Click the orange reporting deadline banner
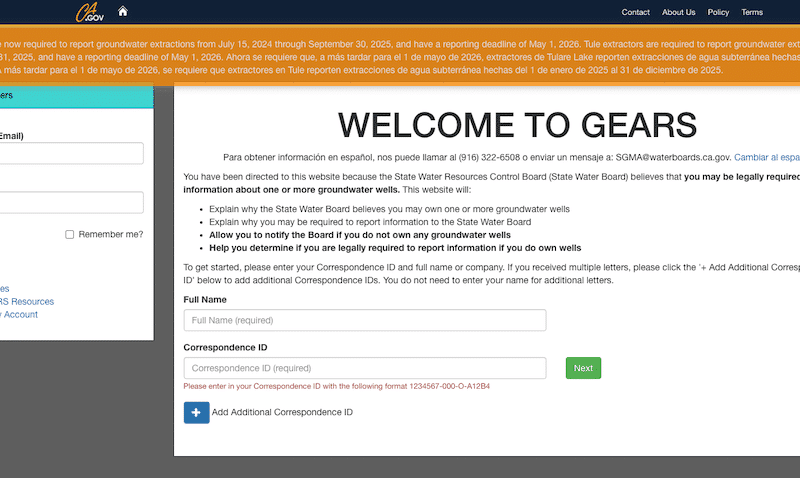The height and width of the screenshot is (478, 800). tap(400, 57)
